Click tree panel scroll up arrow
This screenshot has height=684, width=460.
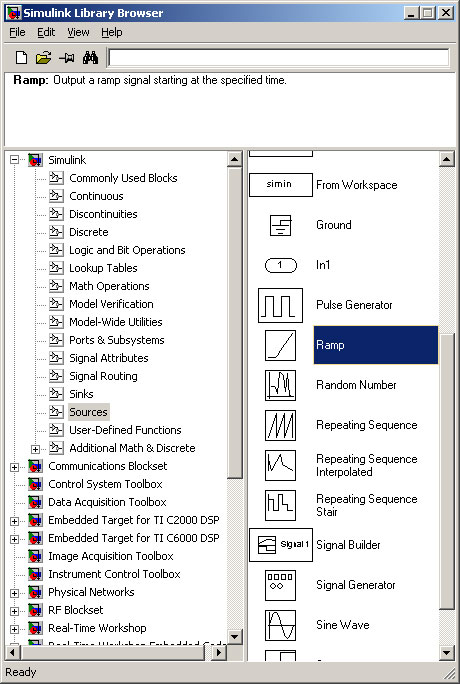[x=235, y=159]
